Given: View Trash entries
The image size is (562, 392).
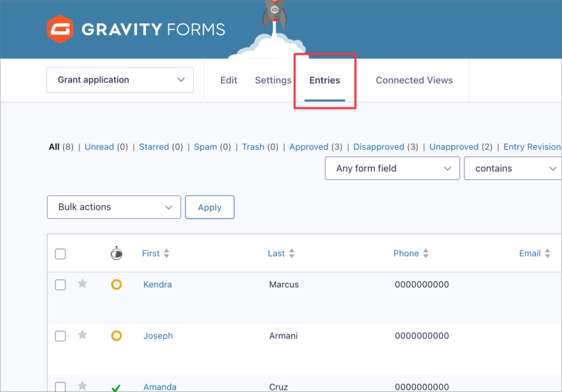Looking at the screenshot, I should [x=253, y=147].
